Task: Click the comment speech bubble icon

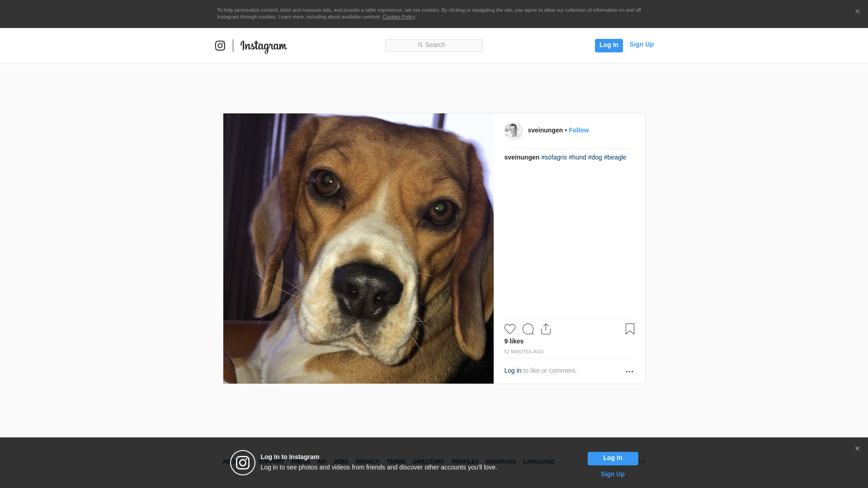Action: point(528,329)
